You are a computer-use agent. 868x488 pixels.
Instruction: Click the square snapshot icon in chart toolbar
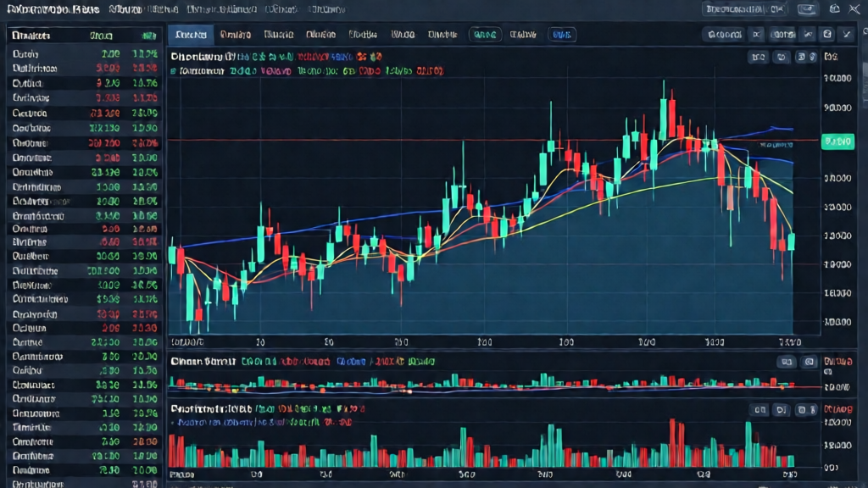point(827,34)
